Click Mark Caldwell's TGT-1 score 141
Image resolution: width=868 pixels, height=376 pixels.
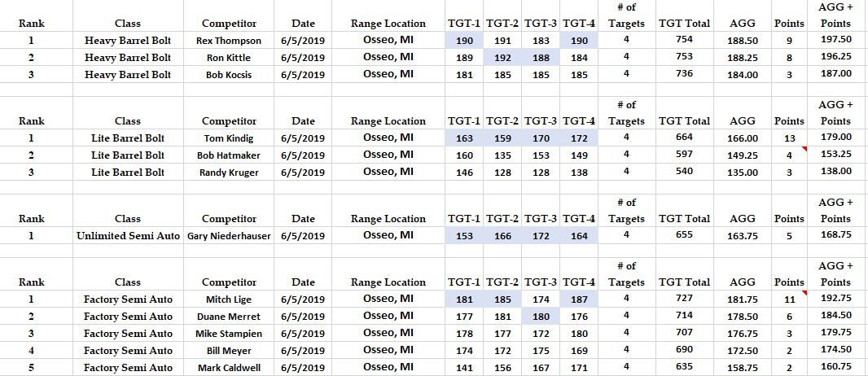point(464,368)
